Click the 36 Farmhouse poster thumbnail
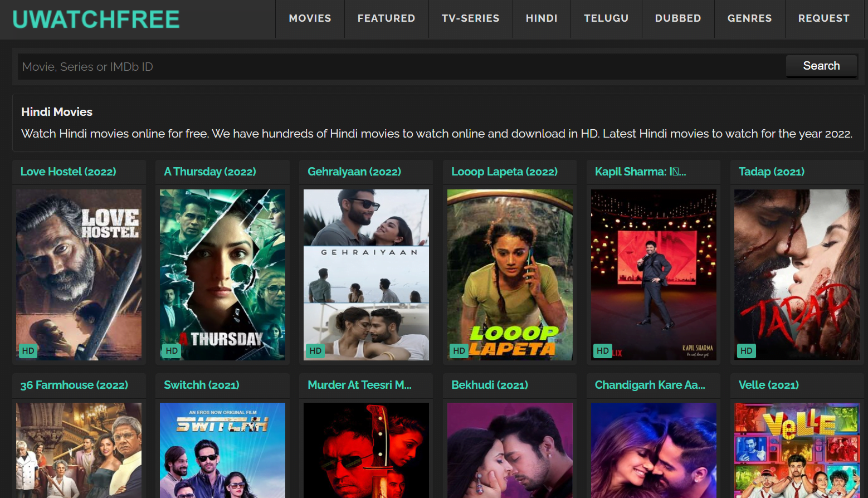Screen dimensions: 868x498 (x=79, y=450)
